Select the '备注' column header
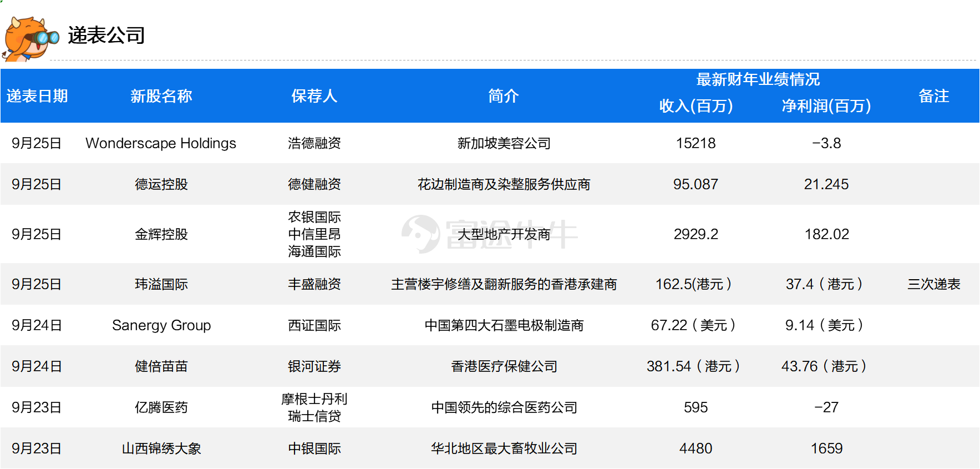 click(934, 96)
